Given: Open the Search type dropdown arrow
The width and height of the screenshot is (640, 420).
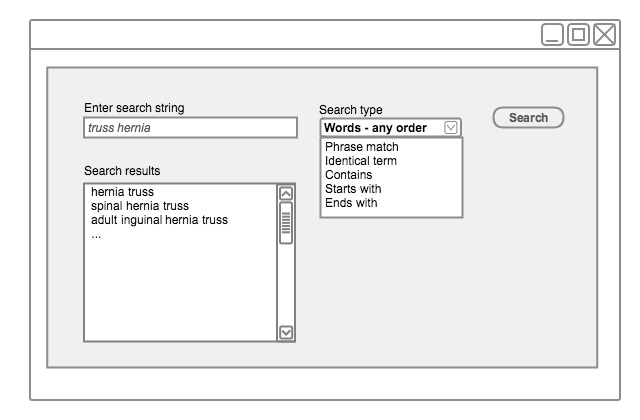Looking at the screenshot, I should tap(451, 128).
